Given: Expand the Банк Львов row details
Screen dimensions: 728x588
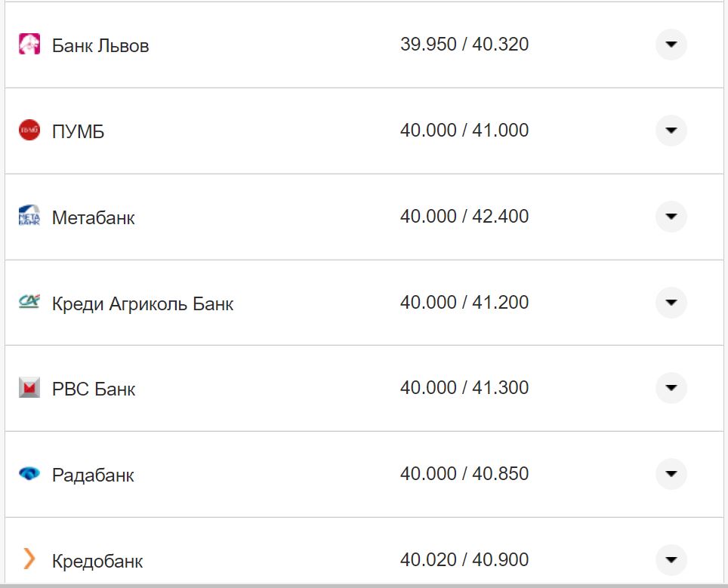Looking at the screenshot, I should coord(671,45).
